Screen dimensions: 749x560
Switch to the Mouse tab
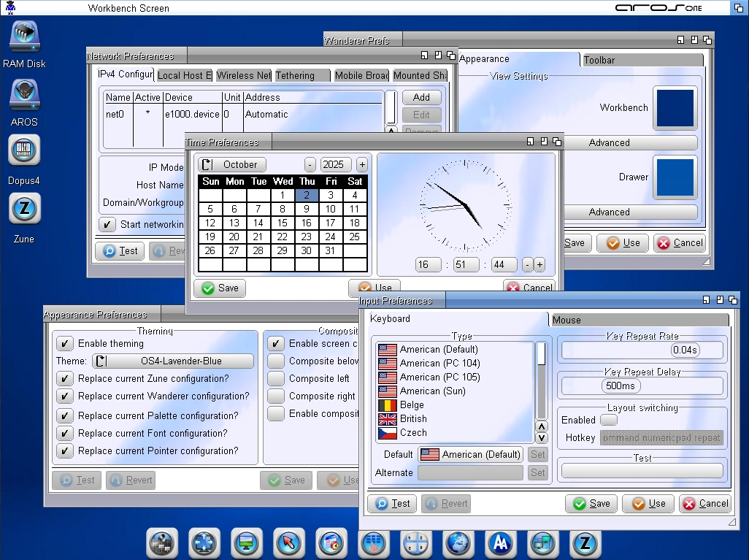(x=639, y=320)
